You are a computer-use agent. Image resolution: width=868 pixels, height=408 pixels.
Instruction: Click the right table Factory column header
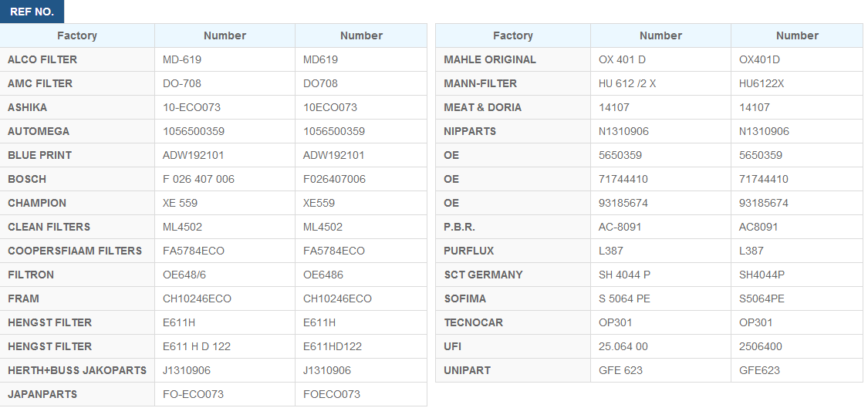click(513, 35)
